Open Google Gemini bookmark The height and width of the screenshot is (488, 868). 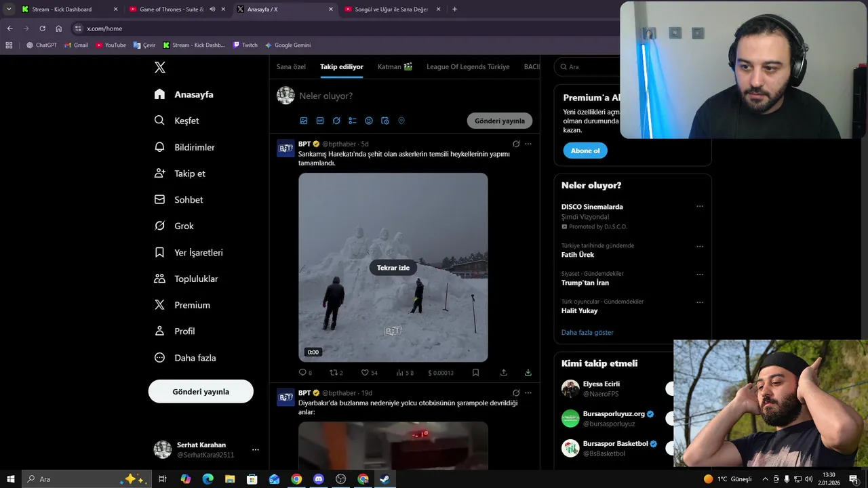pos(288,45)
